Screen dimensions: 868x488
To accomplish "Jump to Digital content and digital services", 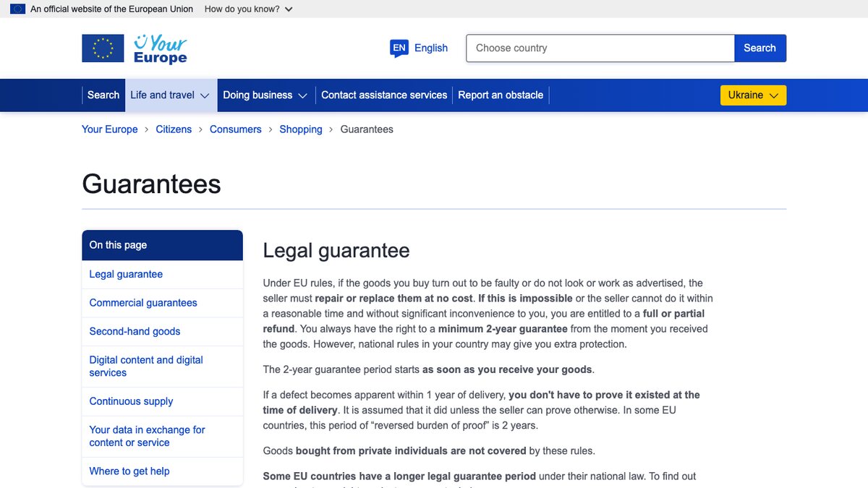I will click(146, 366).
